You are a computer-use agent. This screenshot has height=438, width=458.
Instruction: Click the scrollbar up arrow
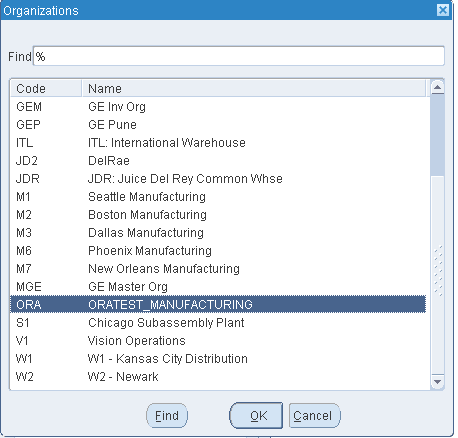pyautogui.click(x=437, y=87)
